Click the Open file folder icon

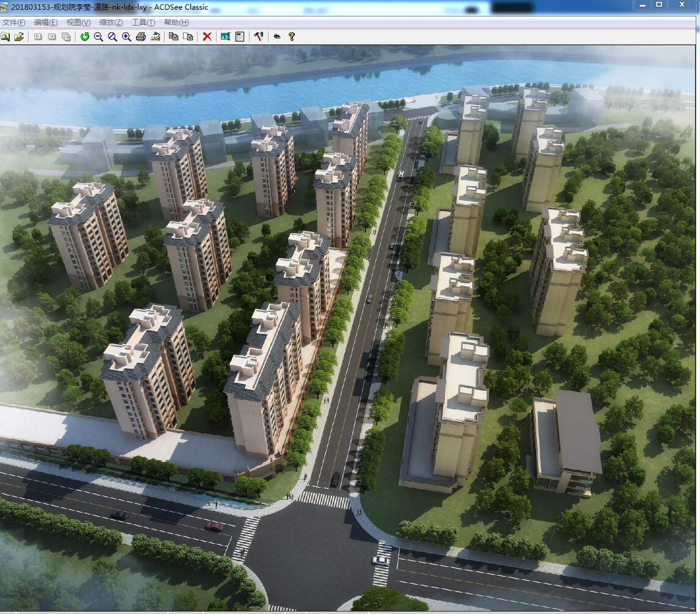click(x=19, y=36)
